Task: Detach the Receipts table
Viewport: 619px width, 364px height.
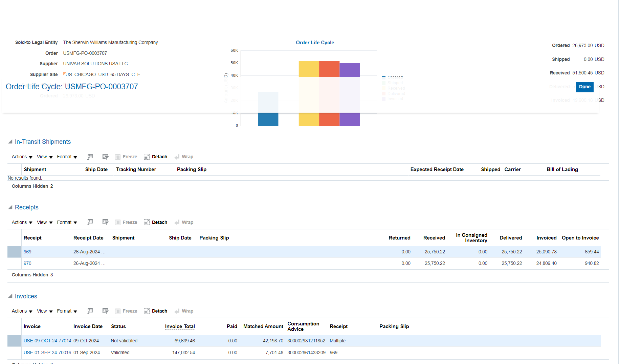Action: click(x=155, y=222)
